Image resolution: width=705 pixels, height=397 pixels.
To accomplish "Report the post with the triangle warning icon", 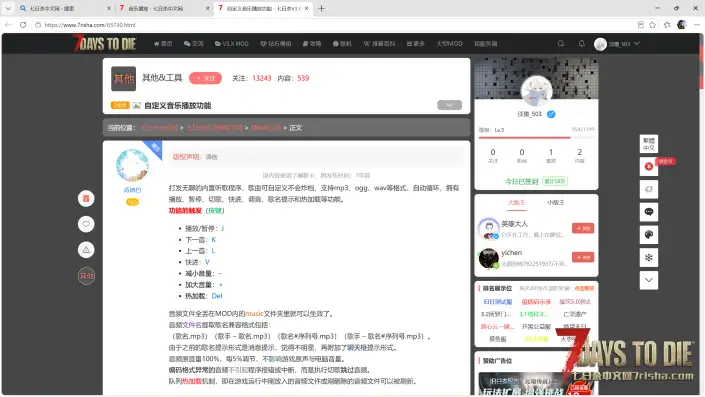I will 86,250.
